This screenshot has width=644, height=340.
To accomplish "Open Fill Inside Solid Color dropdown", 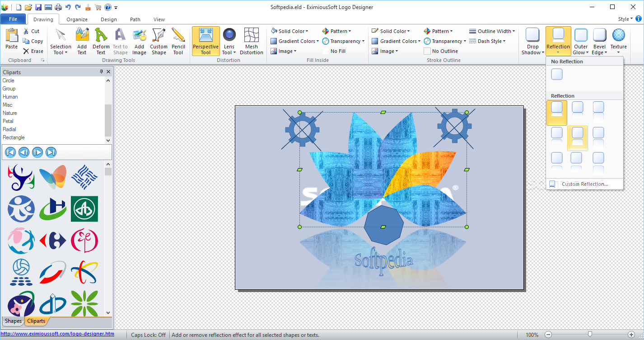I will click(x=289, y=31).
